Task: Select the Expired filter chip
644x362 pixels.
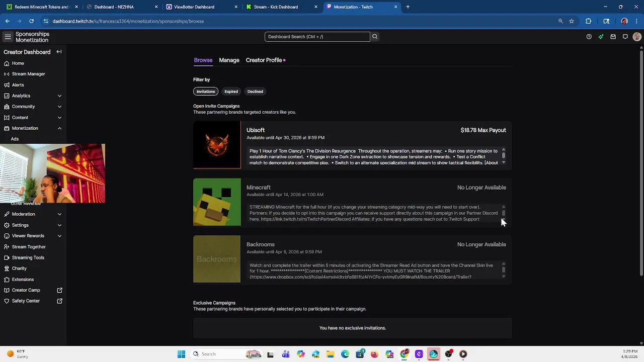Action: coord(231,92)
